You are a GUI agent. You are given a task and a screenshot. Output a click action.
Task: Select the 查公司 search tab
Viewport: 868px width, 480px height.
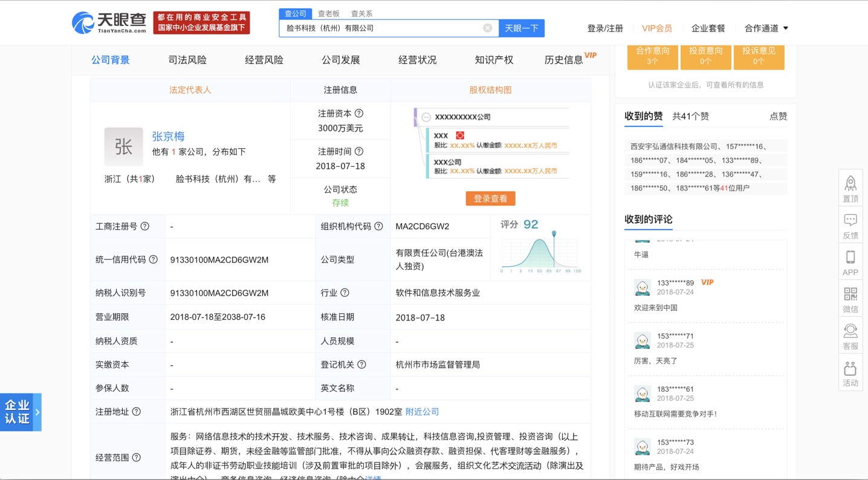[296, 13]
